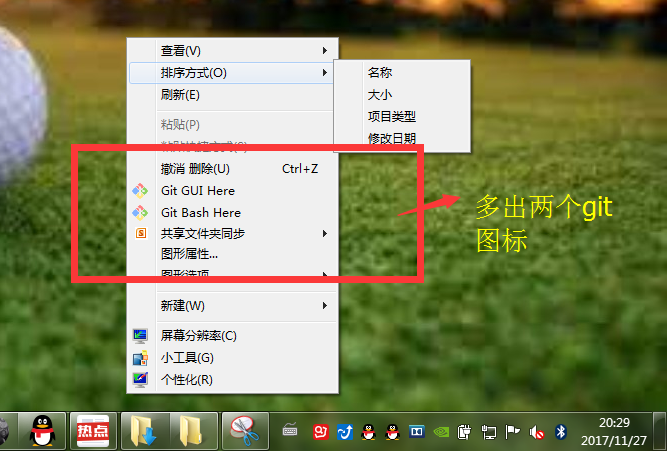Click the power plug battery tray icon

click(x=464, y=432)
